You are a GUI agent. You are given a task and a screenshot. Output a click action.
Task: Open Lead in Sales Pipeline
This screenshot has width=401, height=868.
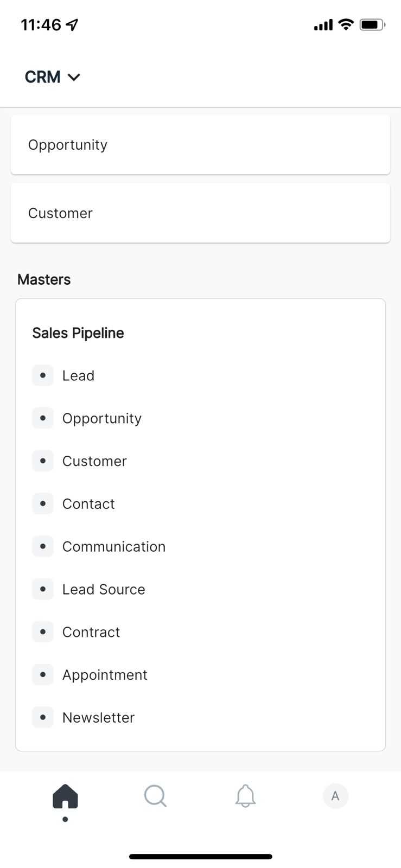[78, 375]
